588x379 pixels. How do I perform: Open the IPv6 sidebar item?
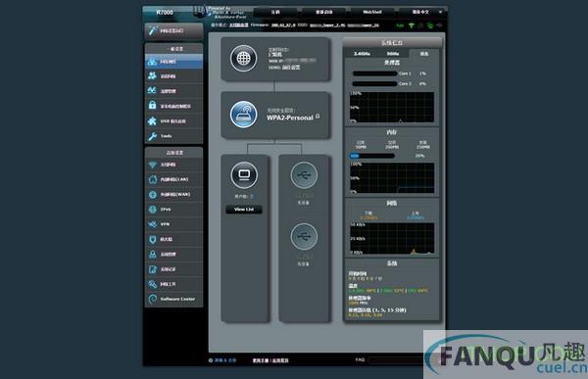(173, 210)
